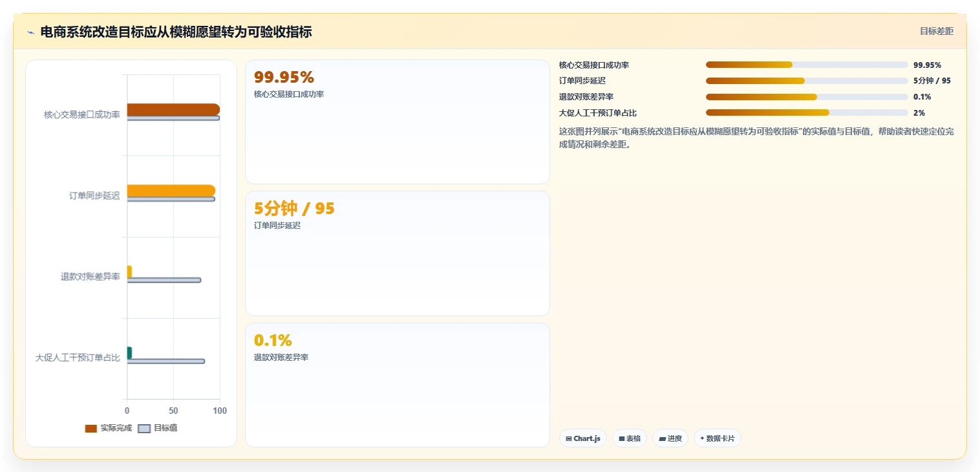Click the grey target bar for 大促人工干预订单占比
The height and width of the screenshot is (472, 980).
166,361
